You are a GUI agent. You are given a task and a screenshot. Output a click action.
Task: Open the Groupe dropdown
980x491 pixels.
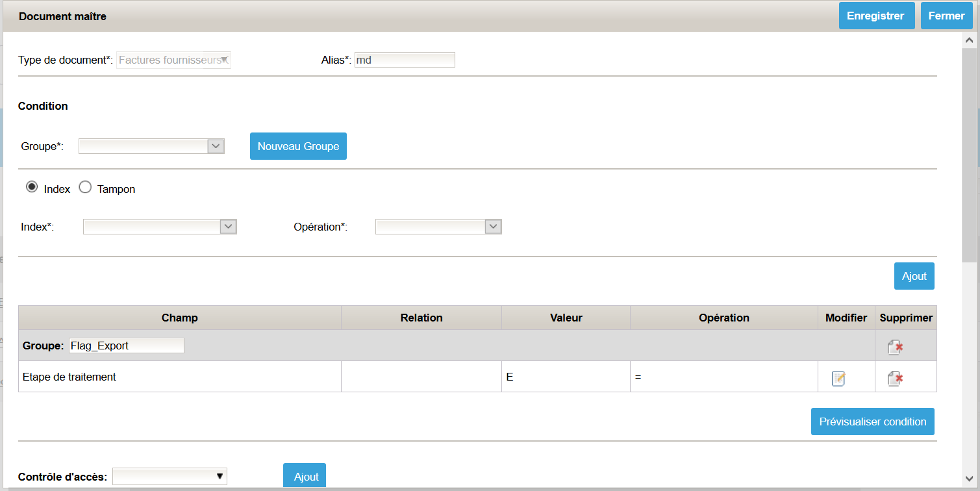pos(151,146)
